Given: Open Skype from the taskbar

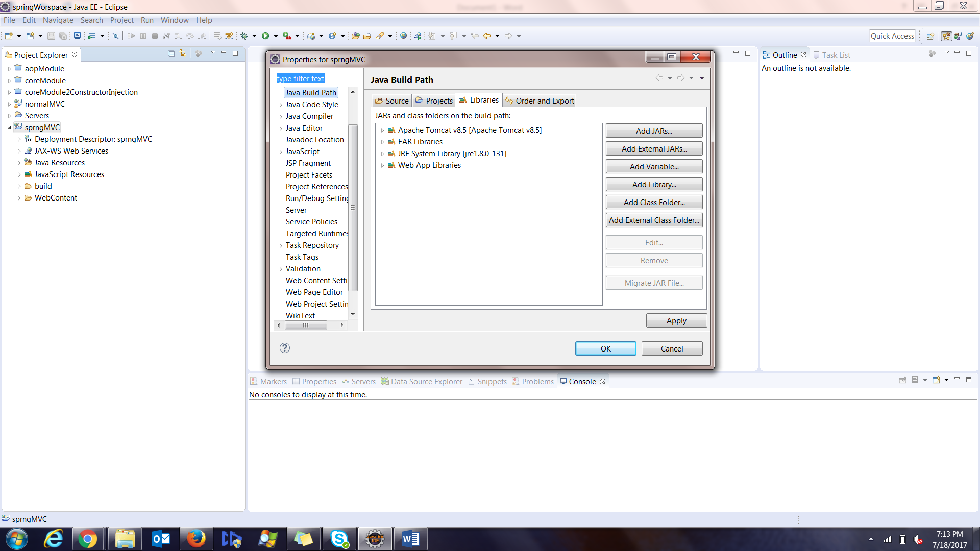Looking at the screenshot, I should (339, 539).
